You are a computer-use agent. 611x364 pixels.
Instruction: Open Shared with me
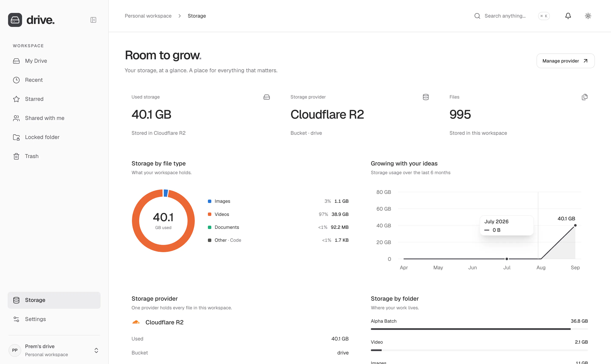pyautogui.click(x=54, y=118)
